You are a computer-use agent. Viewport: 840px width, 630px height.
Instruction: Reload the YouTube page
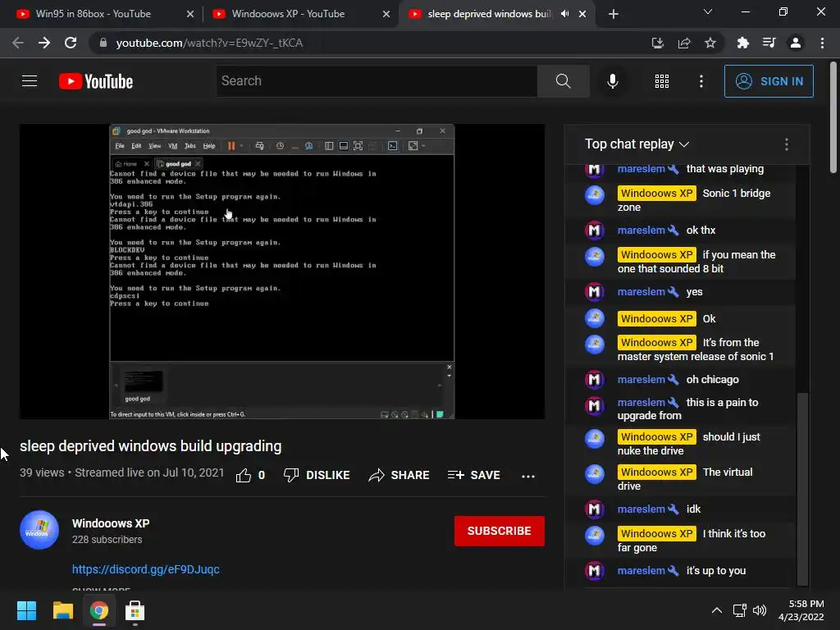tap(71, 43)
